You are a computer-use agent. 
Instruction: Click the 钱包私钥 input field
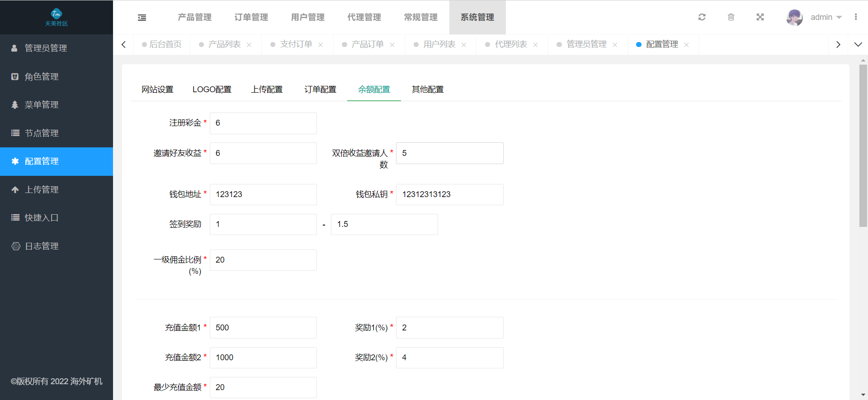[x=450, y=194]
